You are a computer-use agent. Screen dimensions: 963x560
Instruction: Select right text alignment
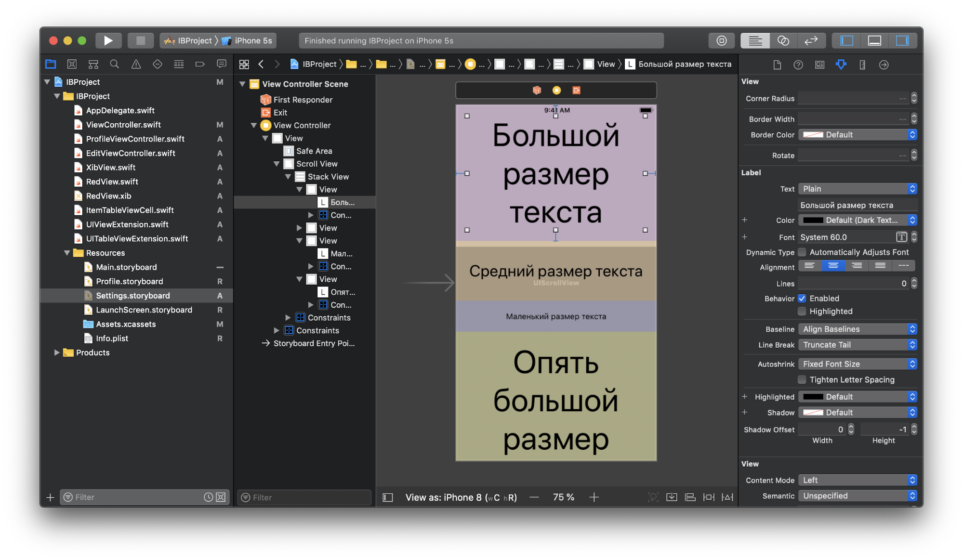[x=857, y=266]
